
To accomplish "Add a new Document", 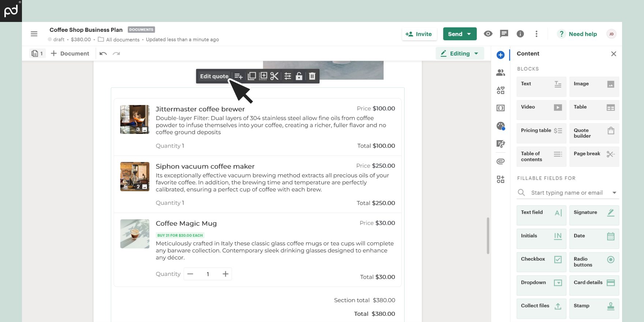I will pos(70,53).
